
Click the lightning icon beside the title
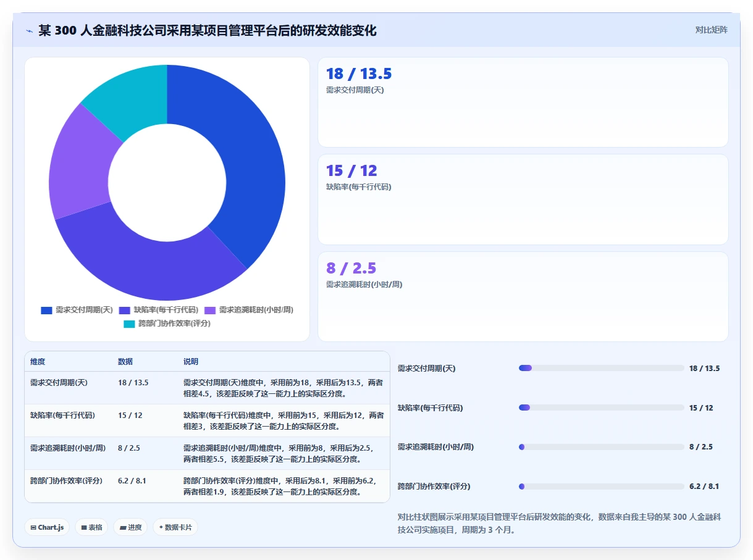(30, 31)
